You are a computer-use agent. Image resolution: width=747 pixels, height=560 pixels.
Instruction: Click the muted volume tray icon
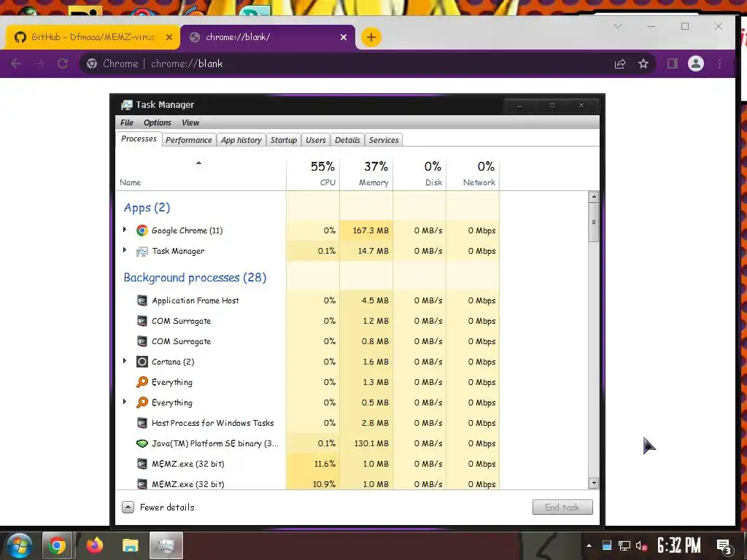click(642, 545)
